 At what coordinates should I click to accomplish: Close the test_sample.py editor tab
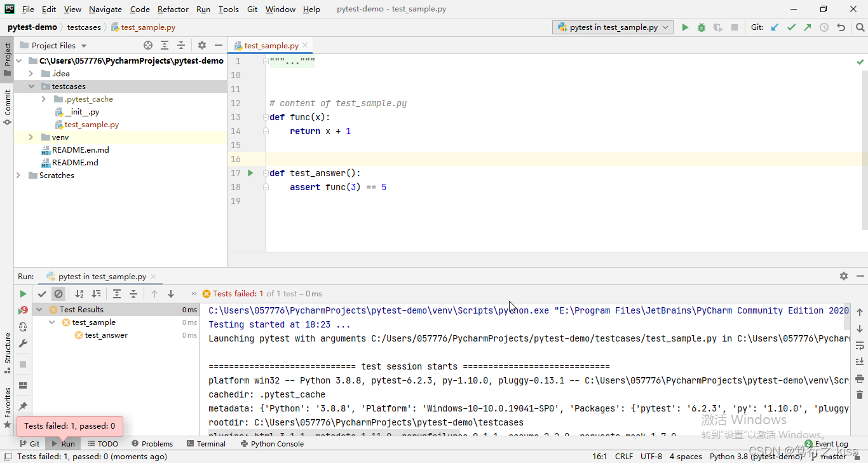click(306, 45)
